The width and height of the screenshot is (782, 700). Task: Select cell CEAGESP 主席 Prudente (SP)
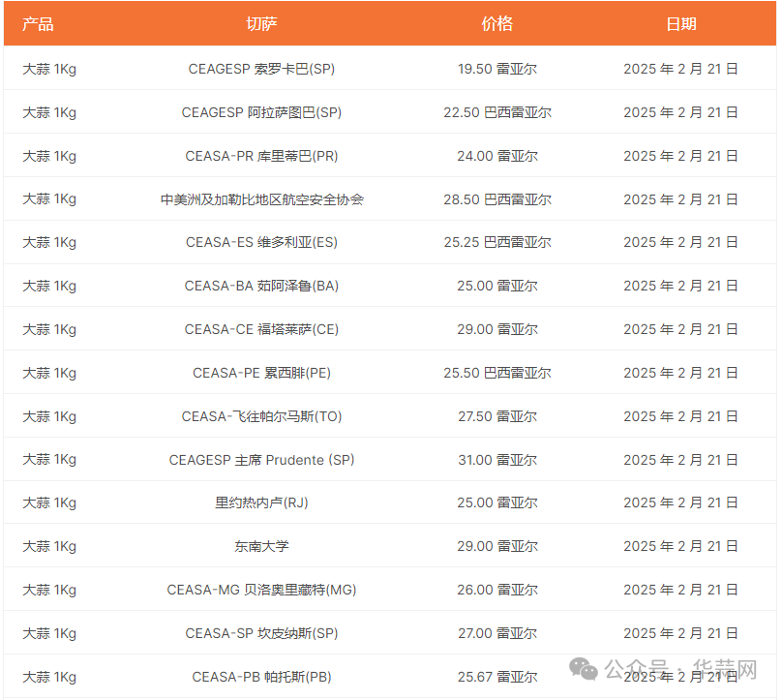pyautogui.click(x=261, y=460)
